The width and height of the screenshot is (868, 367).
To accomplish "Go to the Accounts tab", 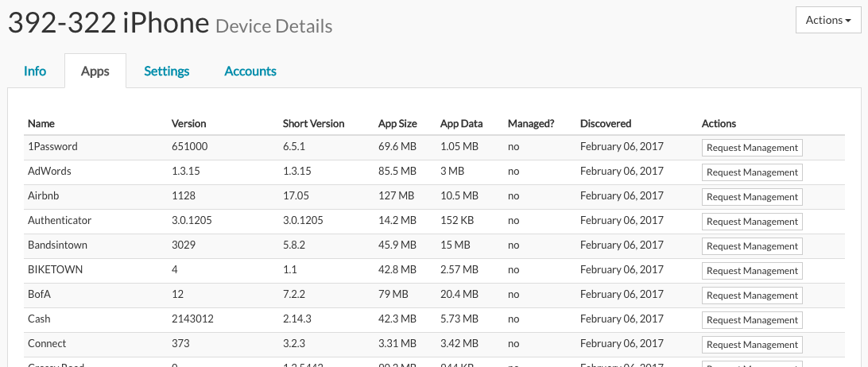I will [x=250, y=71].
